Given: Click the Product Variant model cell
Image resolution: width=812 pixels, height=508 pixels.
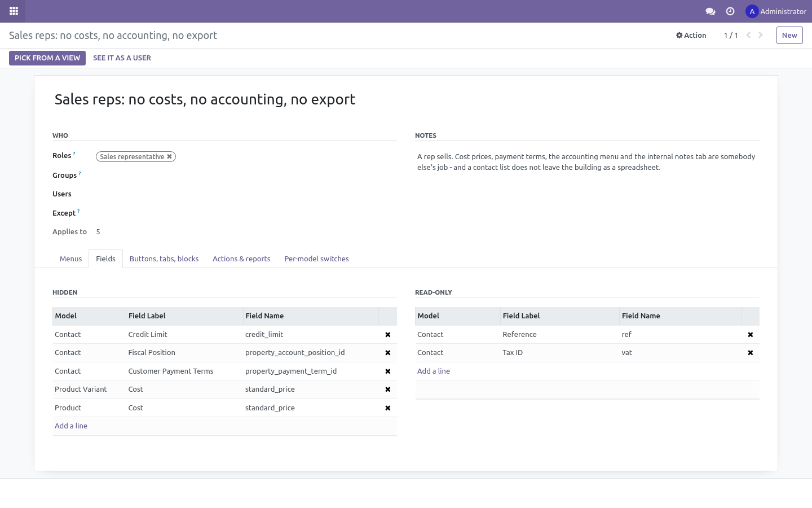Looking at the screenshot, I should coord(89,389).
